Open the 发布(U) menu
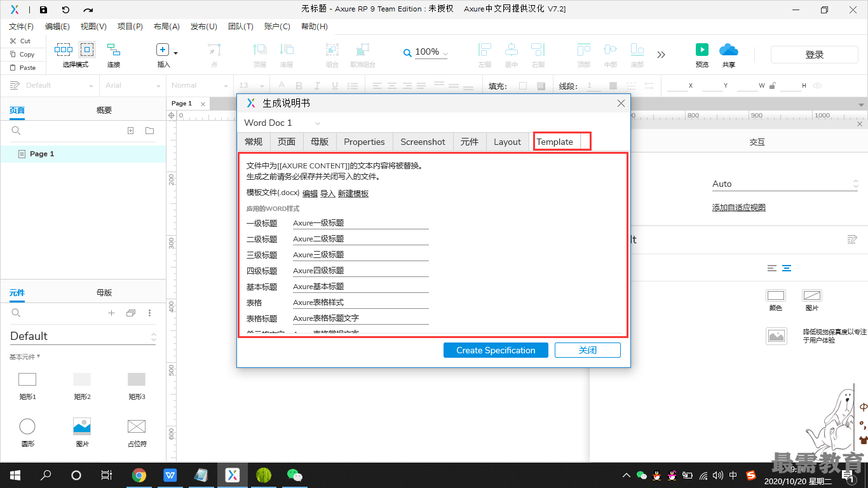The height and width of the screenshot is (488, 868). pos(203,27)
